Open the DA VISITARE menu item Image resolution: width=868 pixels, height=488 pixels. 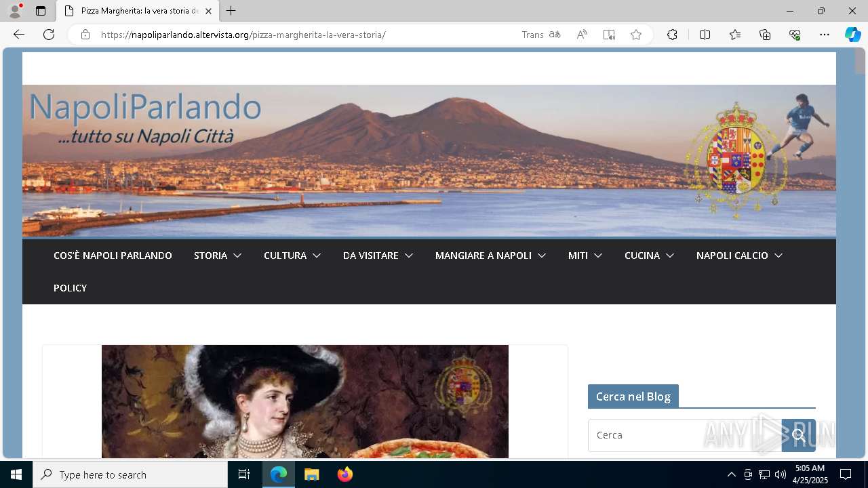coord(370,256)
